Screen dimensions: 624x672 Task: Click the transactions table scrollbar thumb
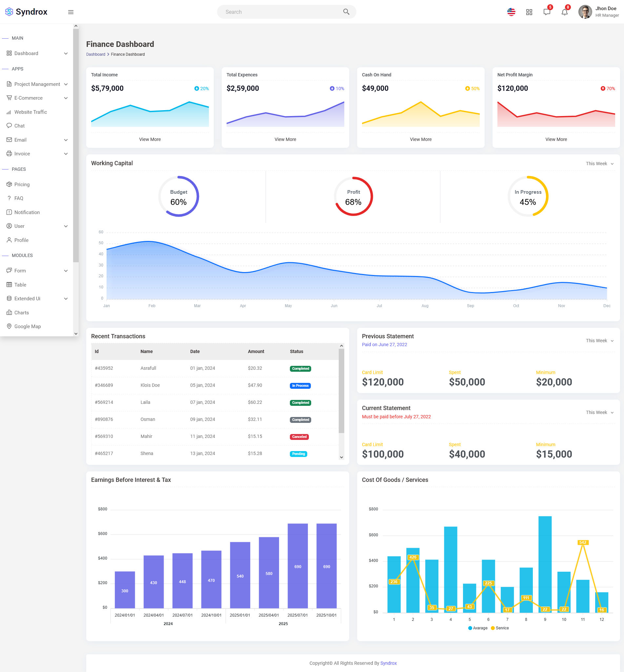[341, 391]
